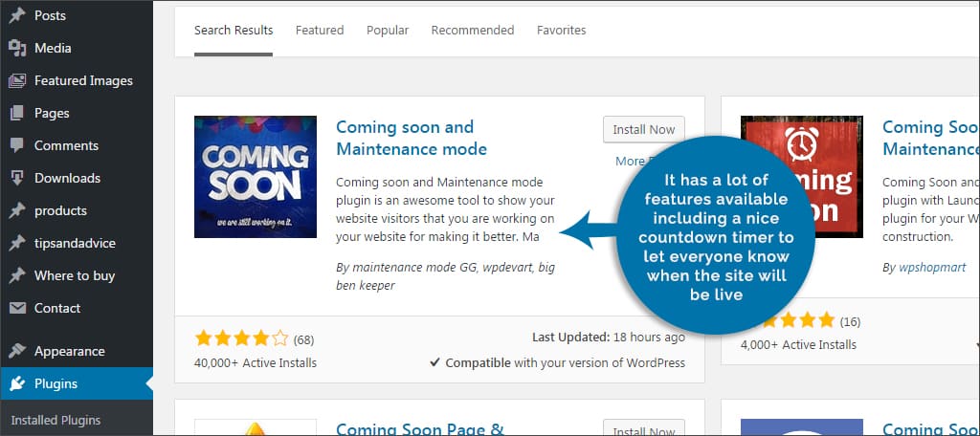Screen dimensions: 980x436
Task: Click the Comments speech bubble icon
Action: pyautogui.click(x=17, y=145)
